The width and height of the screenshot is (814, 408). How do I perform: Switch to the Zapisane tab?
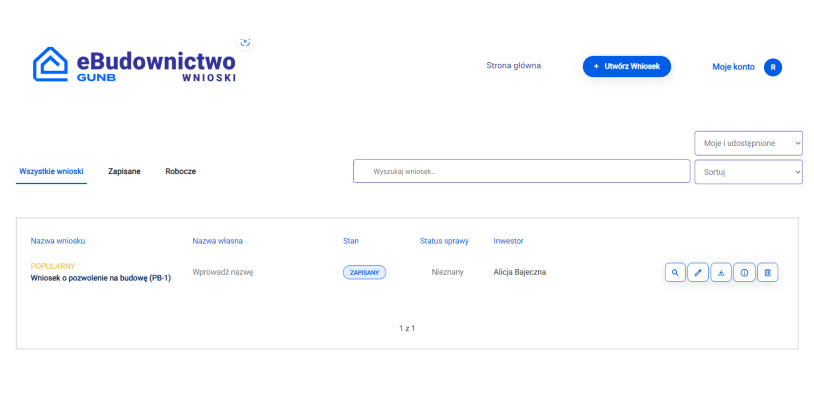124,172
